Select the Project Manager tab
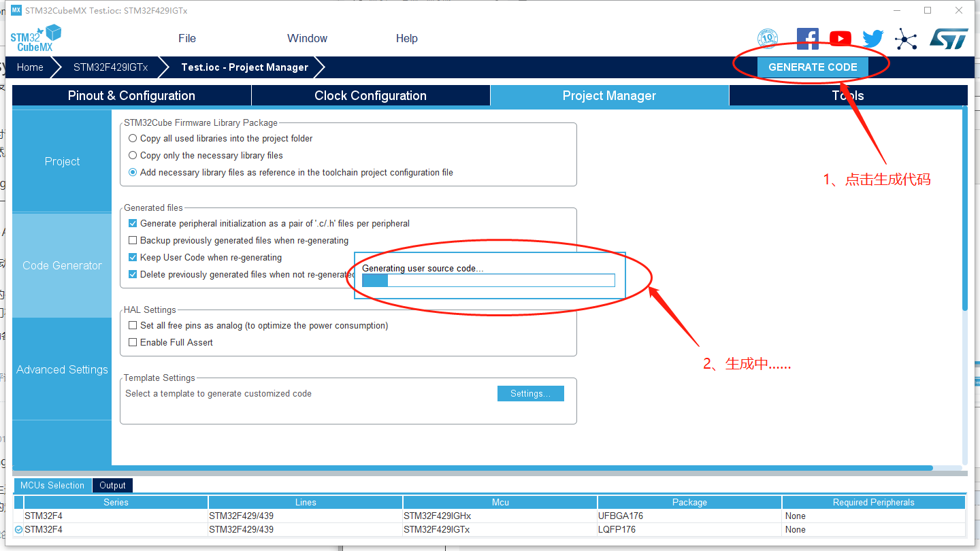Screen dimensions: 980x551 click(609, 96)
